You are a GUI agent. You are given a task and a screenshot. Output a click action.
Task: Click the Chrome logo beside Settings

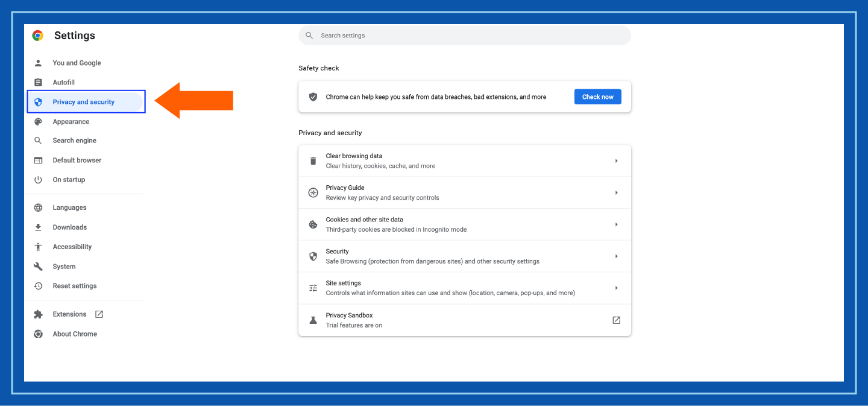37,36
